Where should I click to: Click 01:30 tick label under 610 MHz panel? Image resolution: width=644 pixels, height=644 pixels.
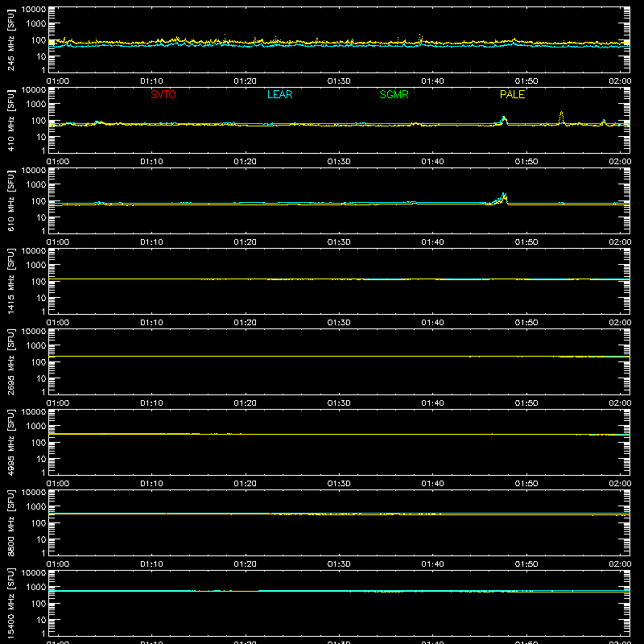pyautogui.click(x=339, y=242)
